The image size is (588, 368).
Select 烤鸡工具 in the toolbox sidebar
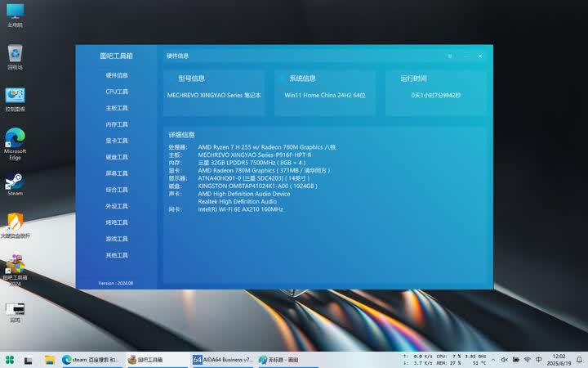[x=117, y=222]
